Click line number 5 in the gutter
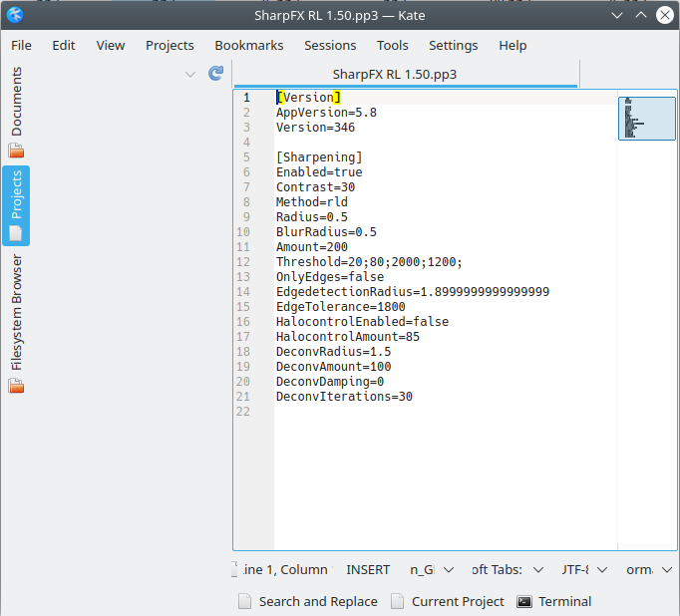This screenshot has height=616, width=680. pyautogui.click(x=246, y=156)
